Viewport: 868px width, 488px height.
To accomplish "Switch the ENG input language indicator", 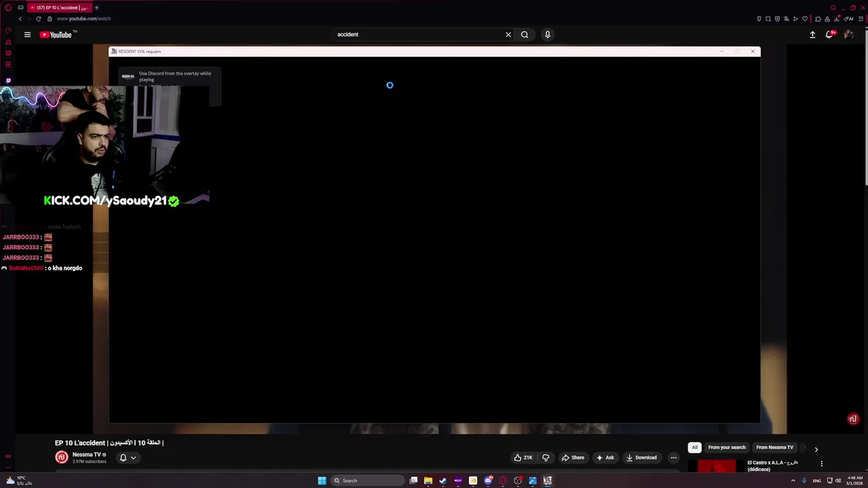I will 816,481.
